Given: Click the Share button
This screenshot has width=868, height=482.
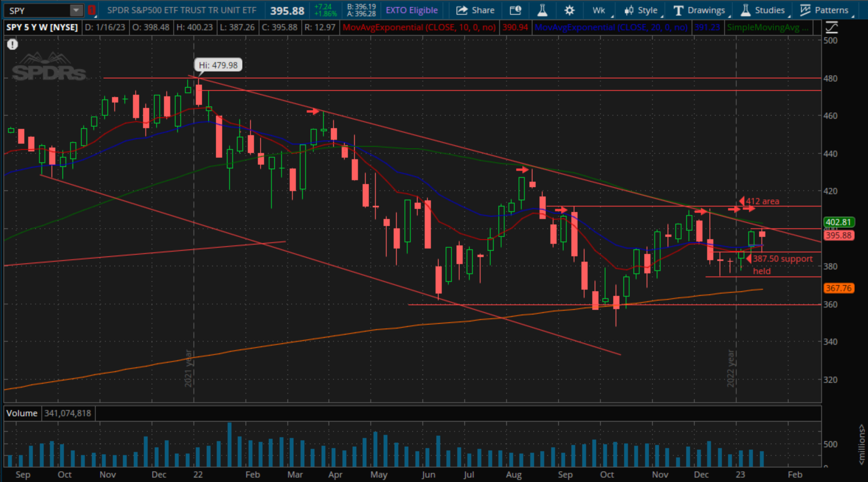Looking at the screenshot, I should coord(475,10).
